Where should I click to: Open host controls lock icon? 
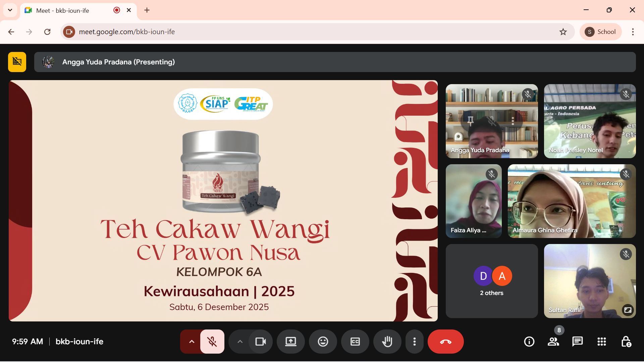tap(626, 342)
